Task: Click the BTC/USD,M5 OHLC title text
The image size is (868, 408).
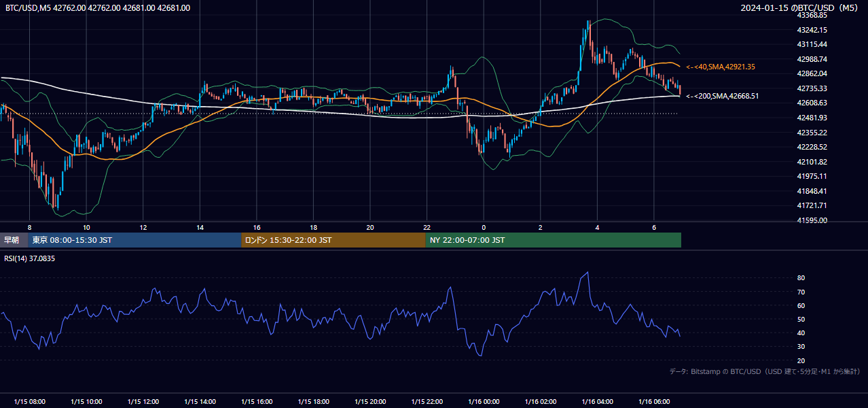Action: (x=98, y=8)
